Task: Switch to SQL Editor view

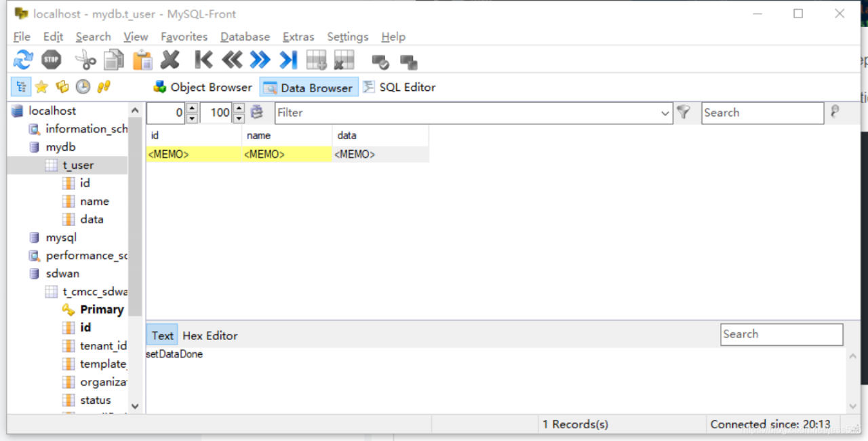Action: 399,87
